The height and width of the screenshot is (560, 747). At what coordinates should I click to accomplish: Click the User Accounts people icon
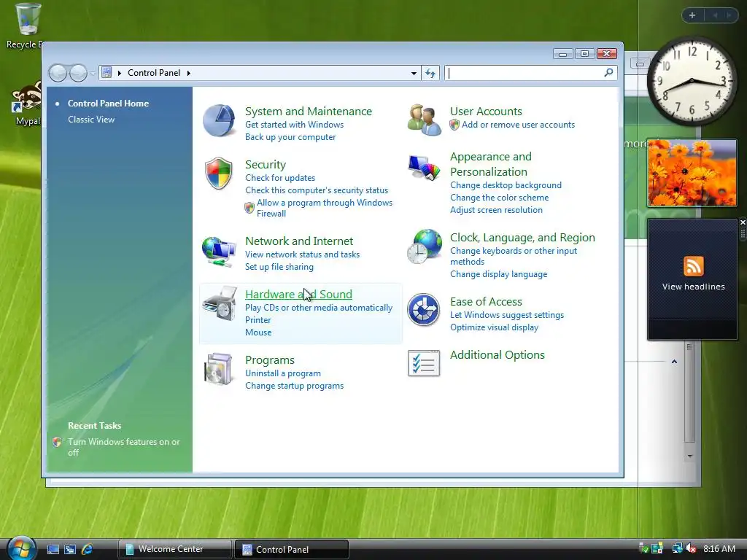pyautogui.click(x=424, y=120)
